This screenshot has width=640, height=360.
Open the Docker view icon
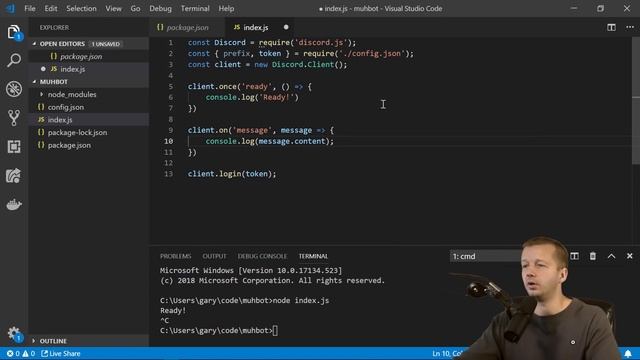[13, 204]
